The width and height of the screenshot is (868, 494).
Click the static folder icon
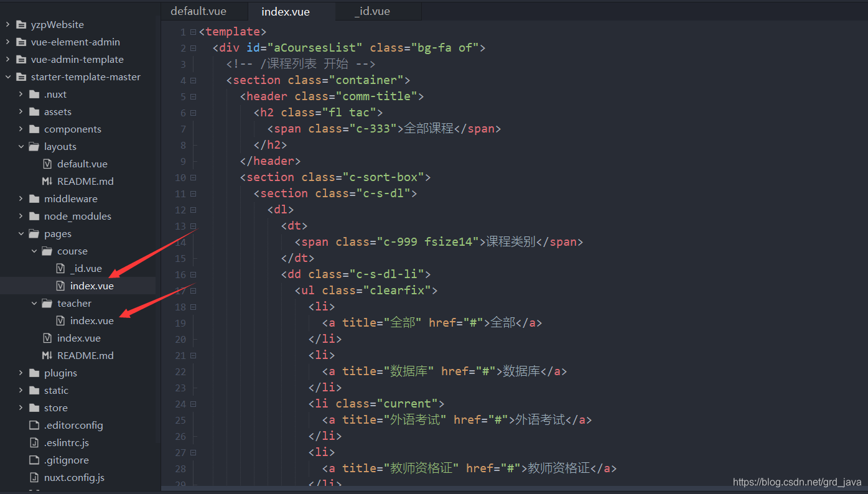pyautogui.click(x=34, y=391)
